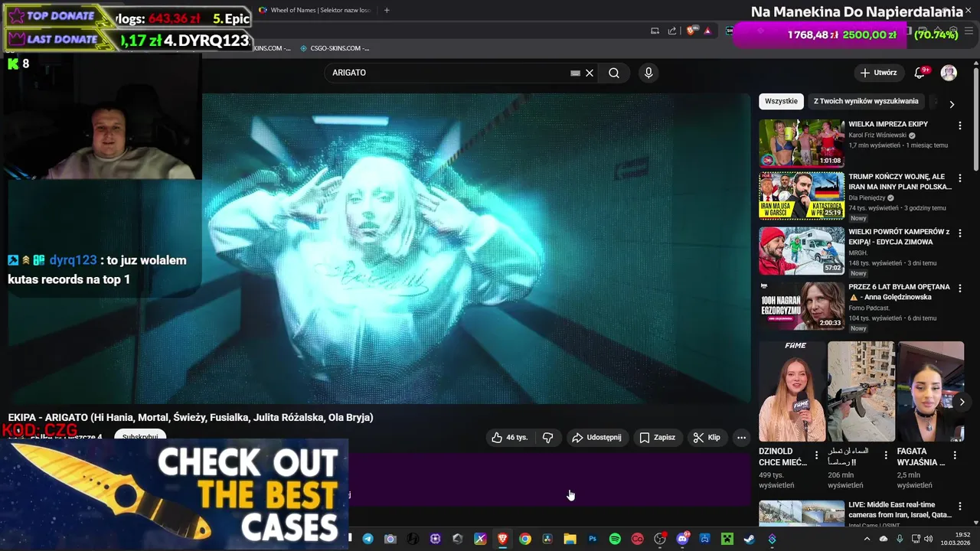Open LIVE Middle East real-time cameras title

(899, 510)
